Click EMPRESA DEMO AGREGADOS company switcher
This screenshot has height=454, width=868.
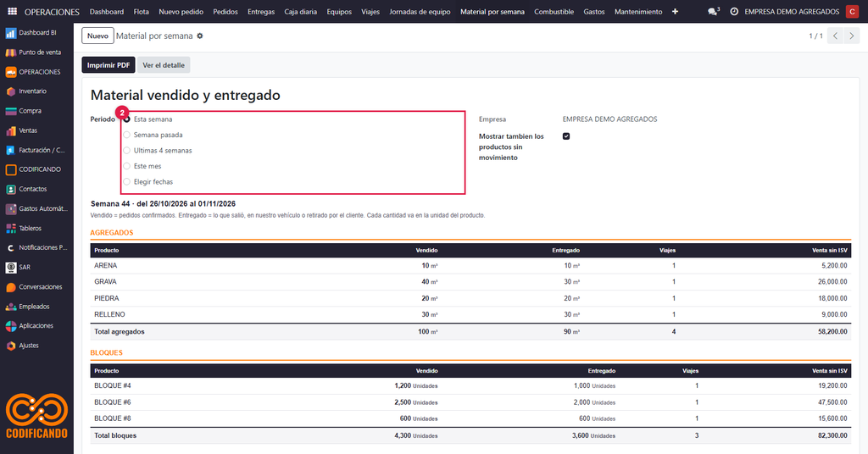792,12
